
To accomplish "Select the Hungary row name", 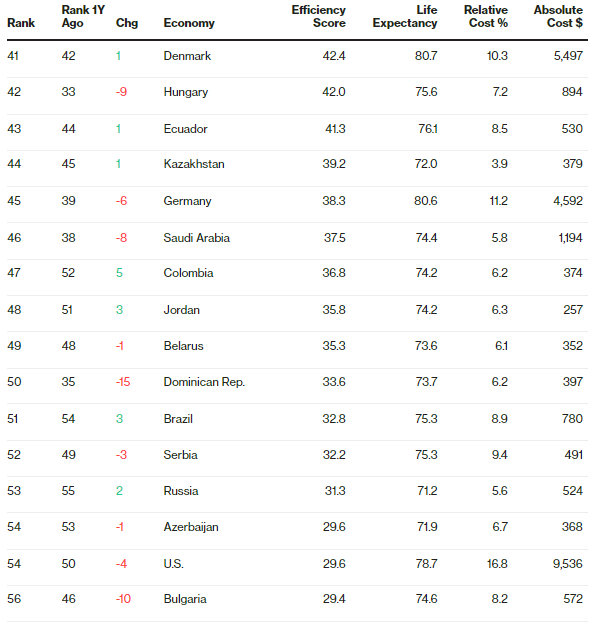I will [x=186, y=92].
